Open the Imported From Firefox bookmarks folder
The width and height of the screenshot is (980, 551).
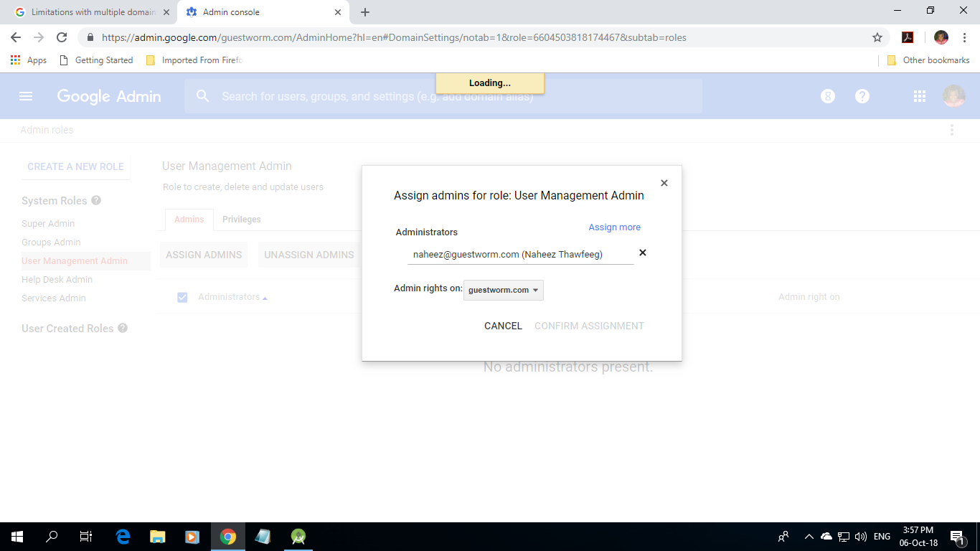pos(194,60)
